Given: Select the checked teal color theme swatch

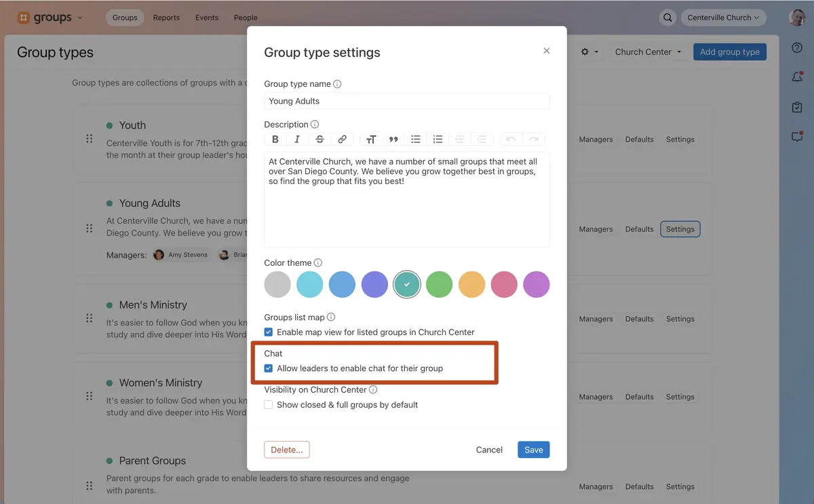Looking at the screenshot, I should (407, 285).
